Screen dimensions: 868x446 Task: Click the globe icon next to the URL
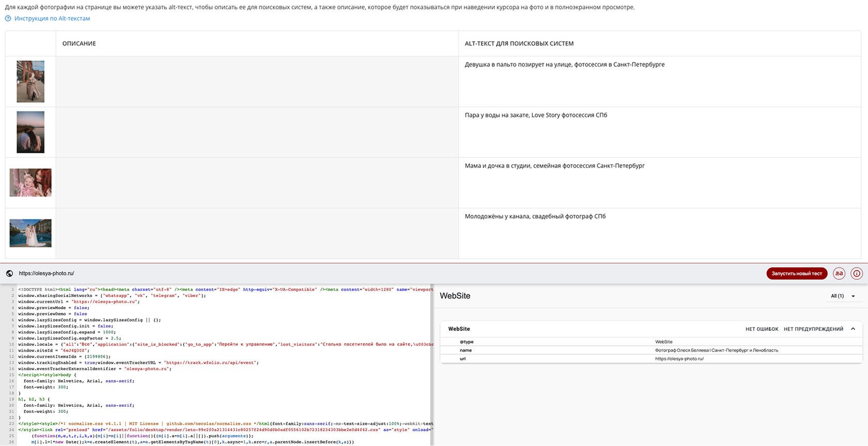point(9,274)
